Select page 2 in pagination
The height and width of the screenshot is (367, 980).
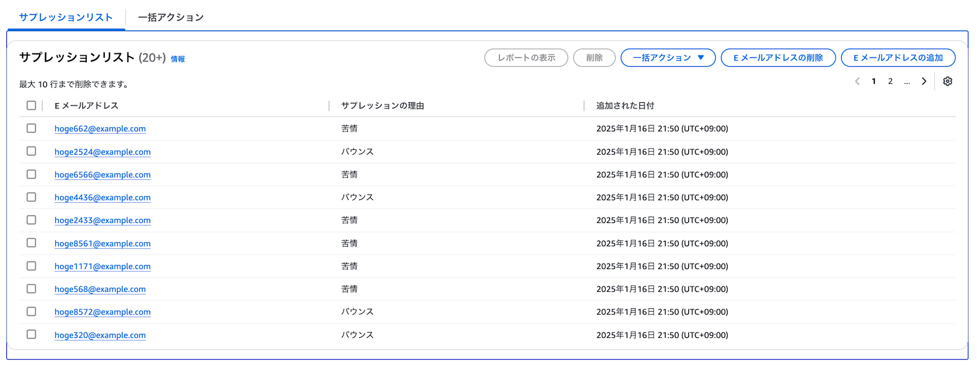(x=890, y=81)
